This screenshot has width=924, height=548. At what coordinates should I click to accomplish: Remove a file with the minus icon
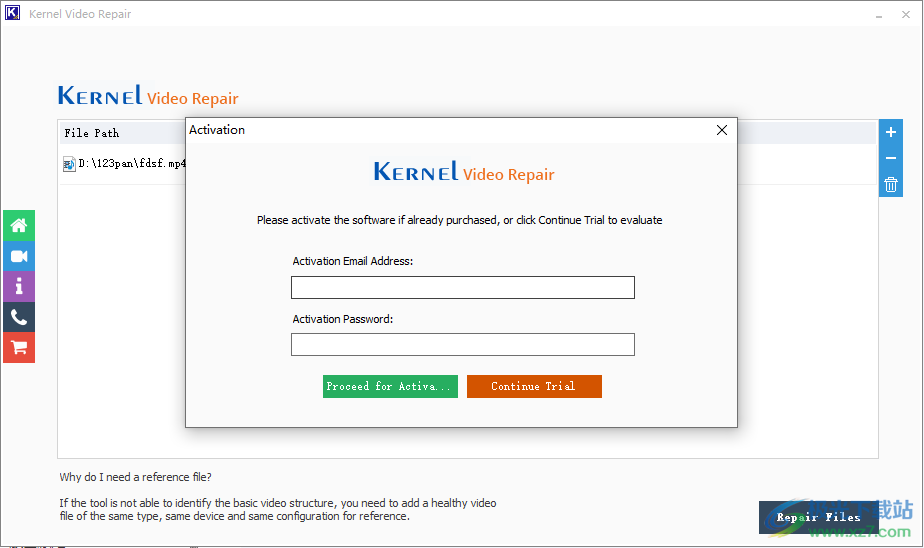(x=890, y=158)
